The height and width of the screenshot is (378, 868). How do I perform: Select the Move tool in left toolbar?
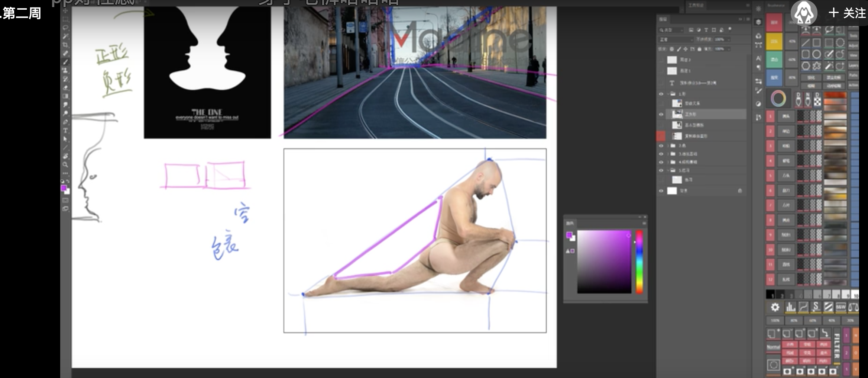coord(65,10)
